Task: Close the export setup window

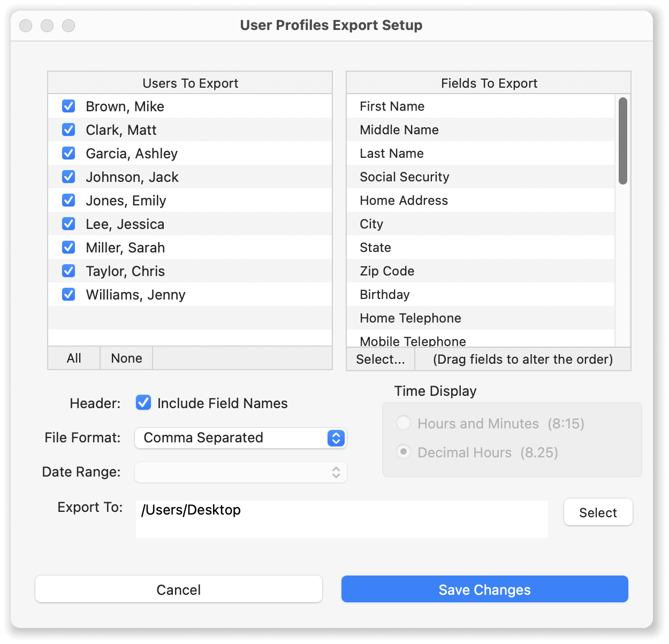Action: click(x=26, y=25)
